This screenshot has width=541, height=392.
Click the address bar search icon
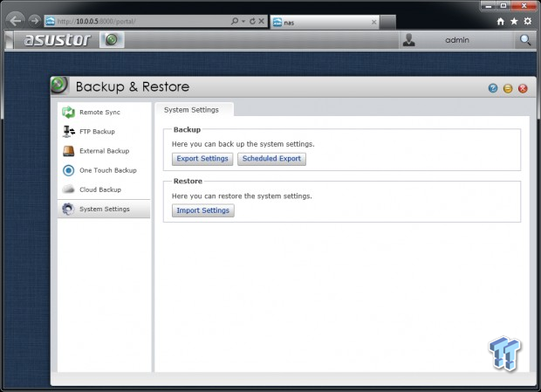pos(235,21)
